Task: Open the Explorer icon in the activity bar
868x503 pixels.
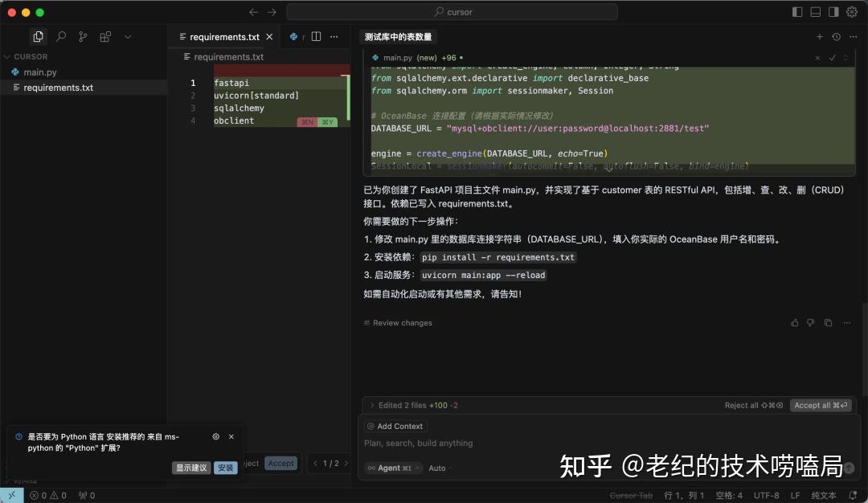Action: [x=38, y=36]
